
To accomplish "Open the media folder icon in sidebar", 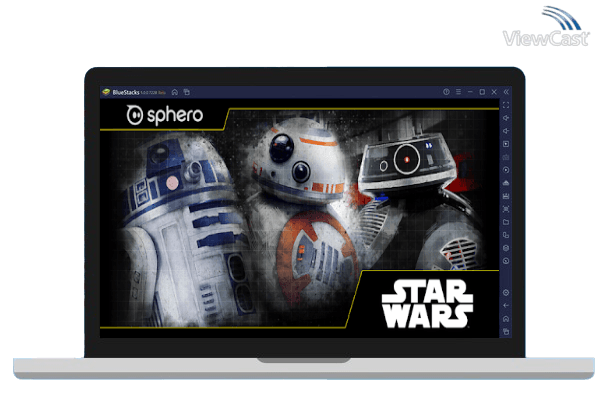I will [x=506, y=222].
